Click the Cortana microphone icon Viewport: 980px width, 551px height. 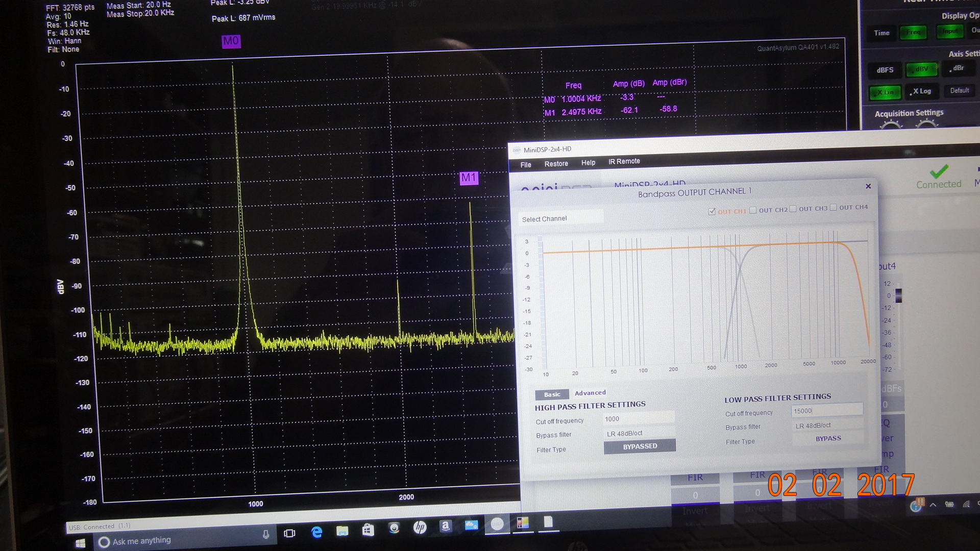pos(265,534)
